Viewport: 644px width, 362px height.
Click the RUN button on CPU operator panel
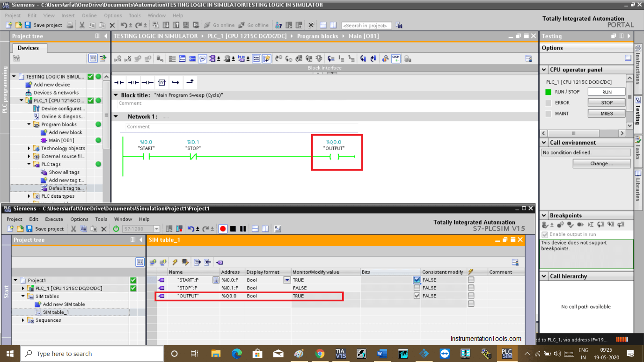coord(607,92)
